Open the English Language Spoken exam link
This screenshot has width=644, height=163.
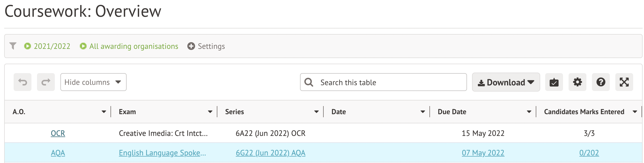(x=162, y=153)
